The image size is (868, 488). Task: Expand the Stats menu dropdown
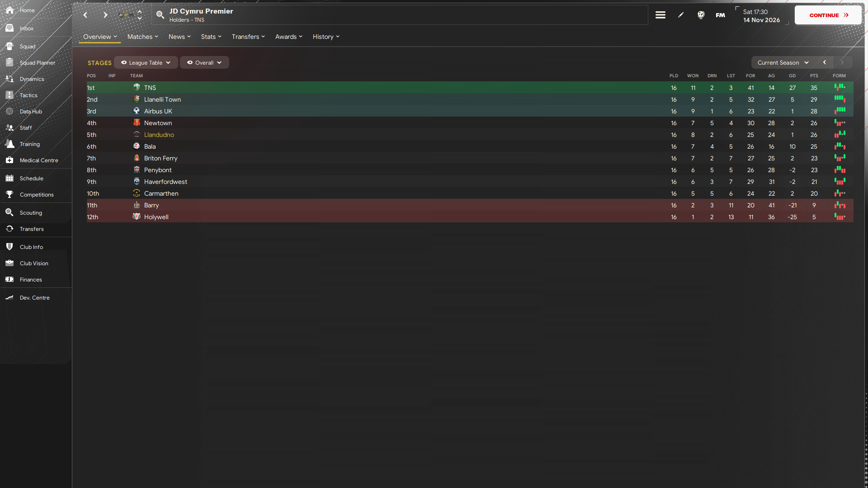pyautogui.click(x=211, y=37)
